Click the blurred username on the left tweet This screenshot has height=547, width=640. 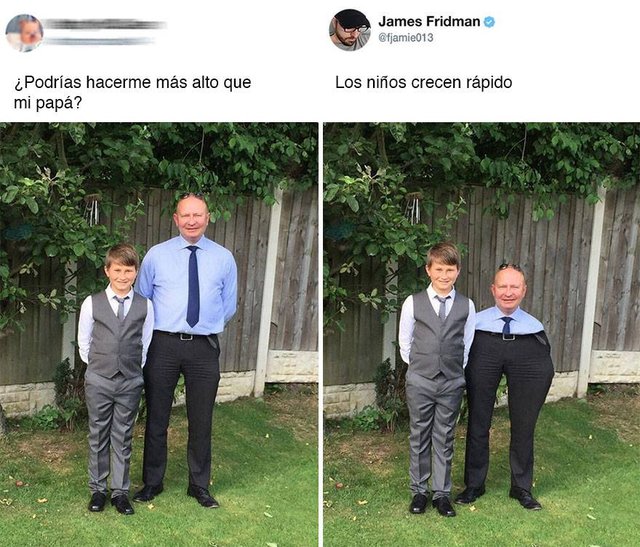104,24
